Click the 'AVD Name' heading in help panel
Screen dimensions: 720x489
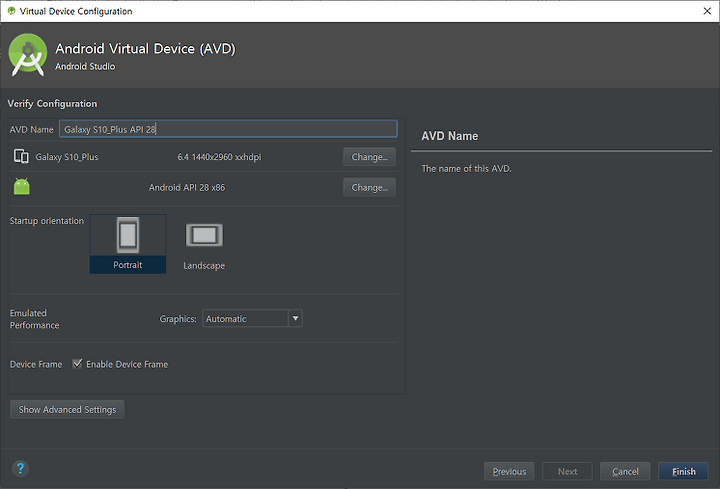pyautogui.click(x=450, y=136)
